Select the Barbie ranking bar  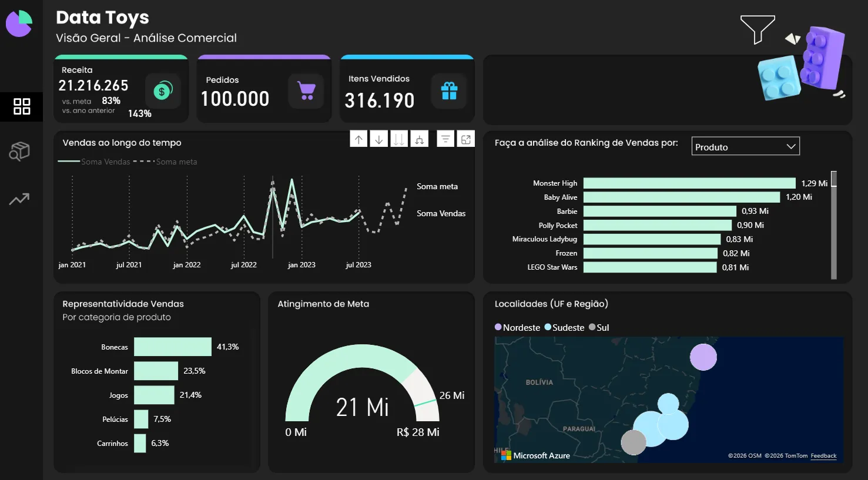(660, 212)
